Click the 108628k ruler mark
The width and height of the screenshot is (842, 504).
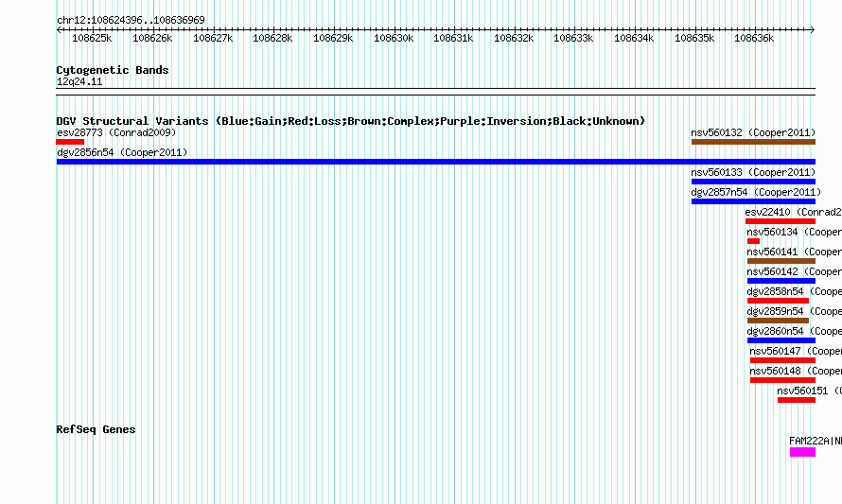click(272, 38)
